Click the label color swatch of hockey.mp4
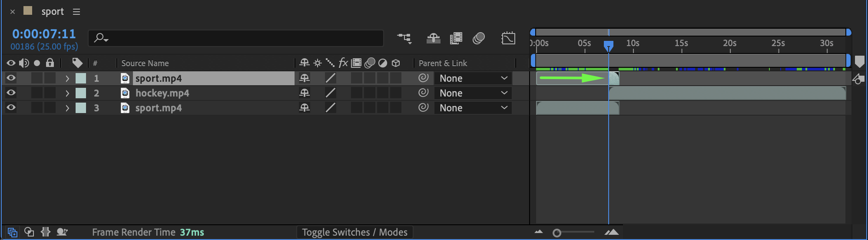 (81, 93)
